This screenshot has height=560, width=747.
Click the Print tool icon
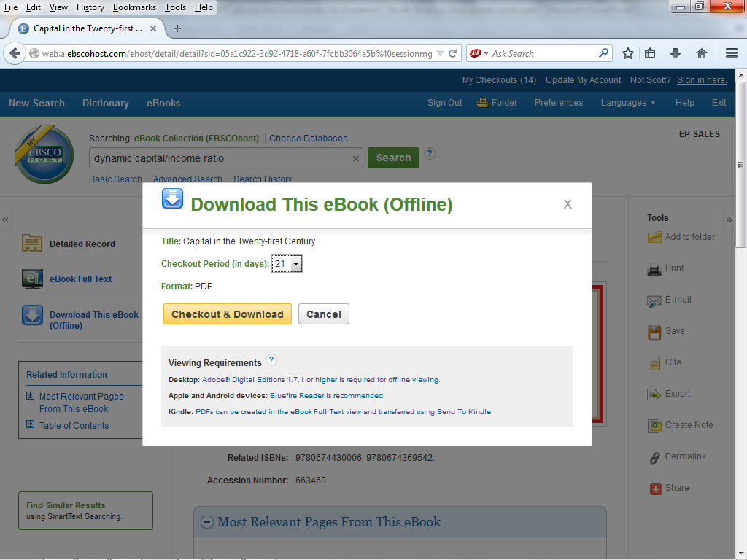pyautogui.click(x=654, y=269)
